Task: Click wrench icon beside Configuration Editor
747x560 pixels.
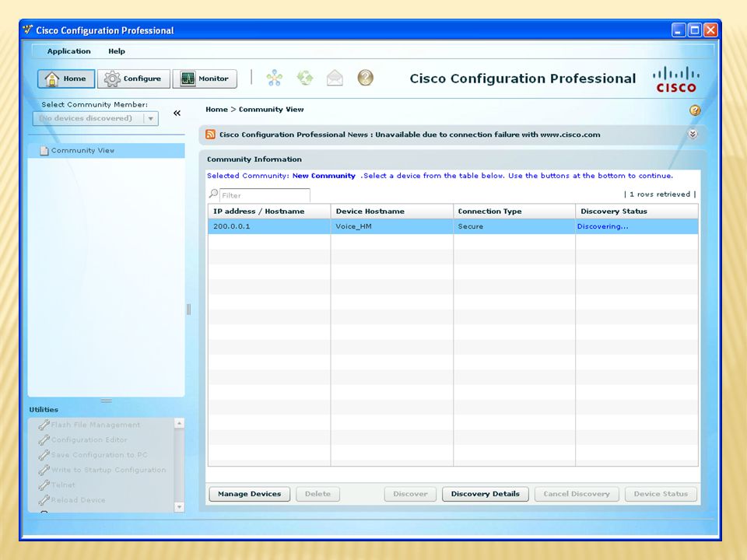Action: click(44, 439)
